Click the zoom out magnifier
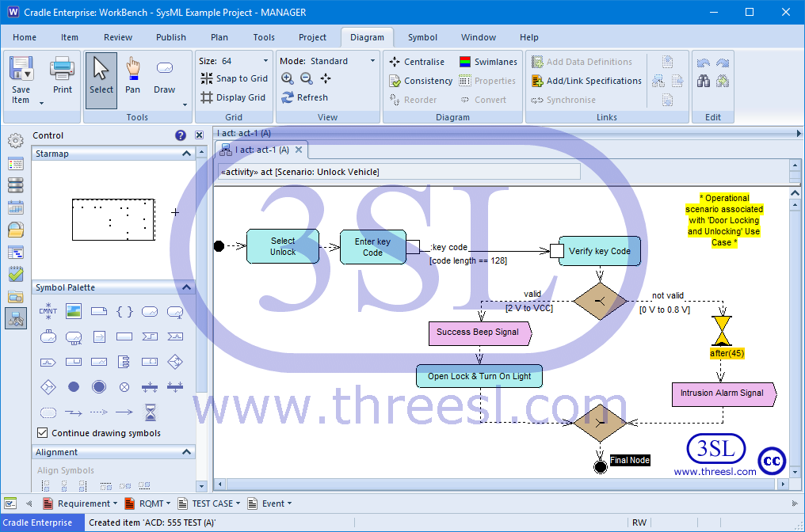The height and width of the screenshot is (532, 805). [307, 78]
